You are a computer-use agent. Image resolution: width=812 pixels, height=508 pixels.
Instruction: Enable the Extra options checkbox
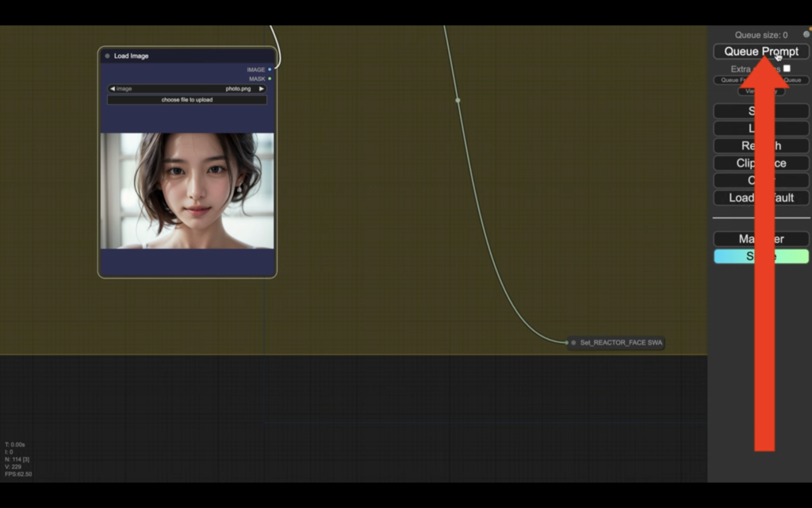coord(787,69)
